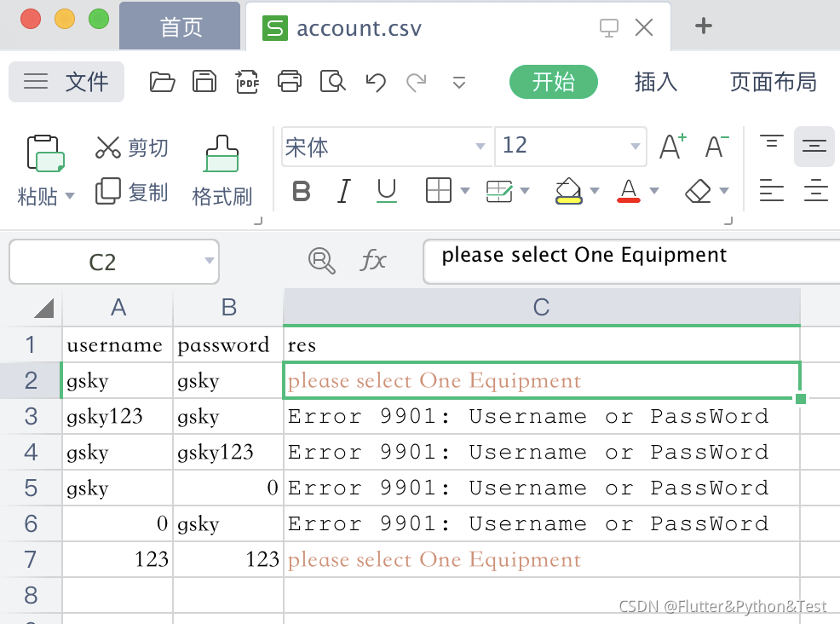840x624 pixels.
Task: Open the name box dropdown arrow
Action: point(210,261)
